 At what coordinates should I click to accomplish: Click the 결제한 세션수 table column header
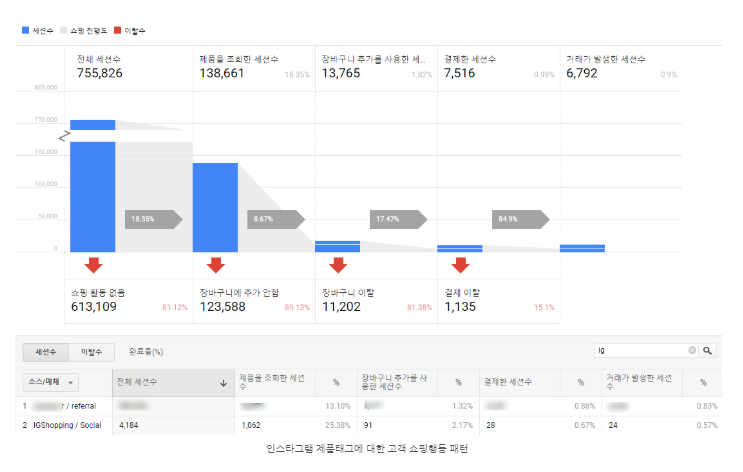click(x=520, y=382)
